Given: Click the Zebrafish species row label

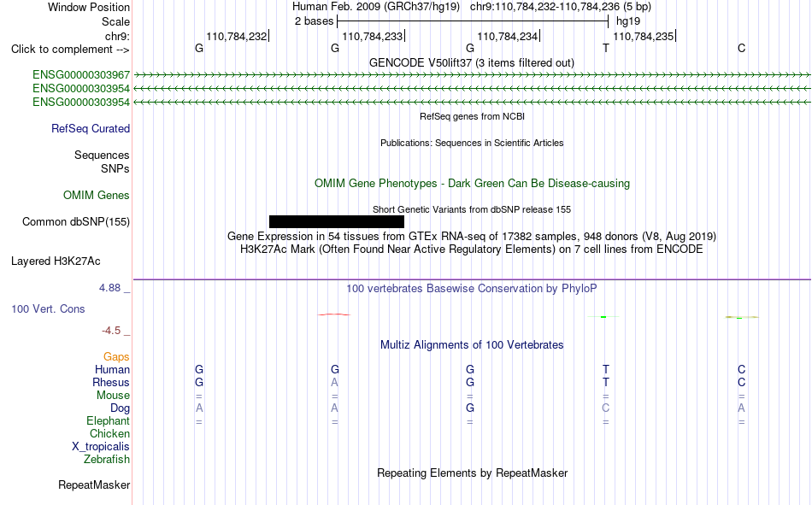Looking at the screenshot, I should coord(107,459).
